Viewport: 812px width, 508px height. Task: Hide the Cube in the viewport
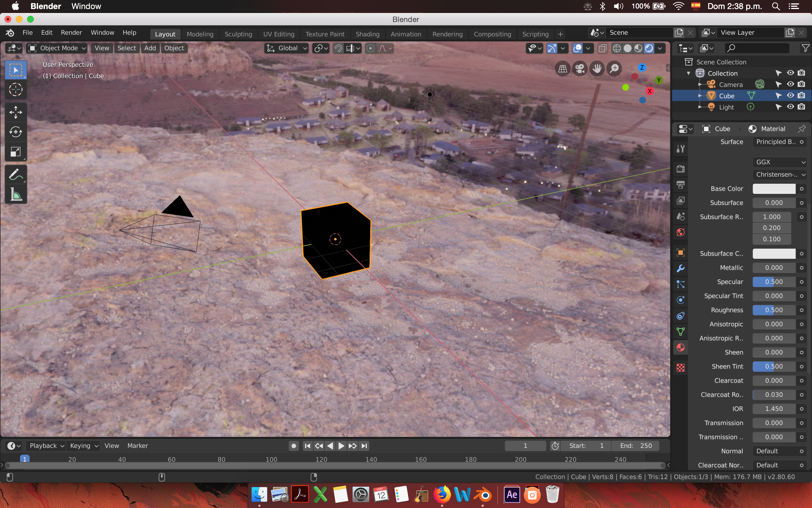pyautogui.click(x=791, y=96)
